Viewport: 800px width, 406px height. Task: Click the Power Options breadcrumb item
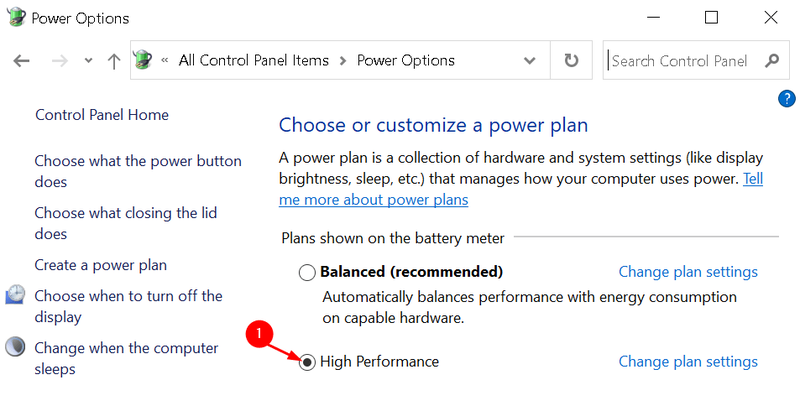[406, 61]
